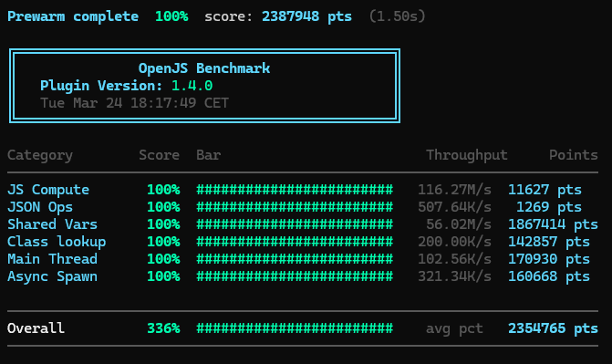Click the JS Compute progress bar
The height and width of the screenshot is (364, 612).
click(295, 190)
